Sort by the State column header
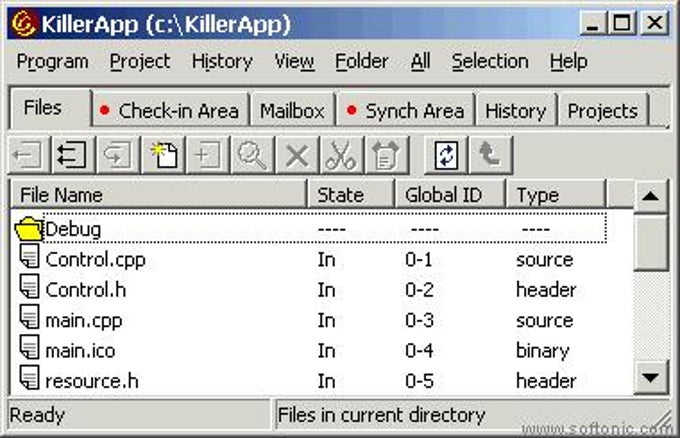The width and height of the screenshot is (680, 438). [x=351, y=195]
